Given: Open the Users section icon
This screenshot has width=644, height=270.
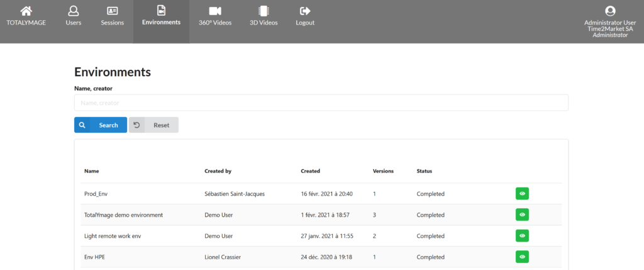Looking at the screenshot, I should 74,11.
